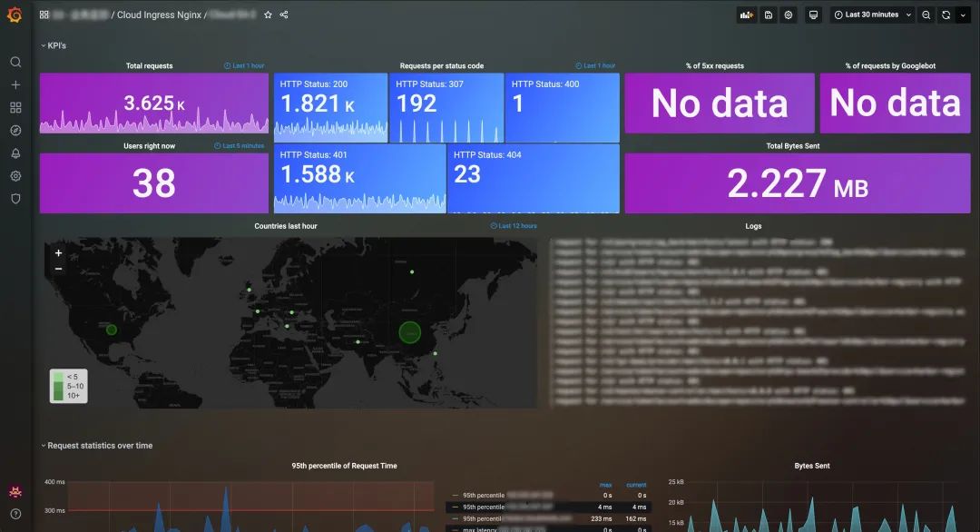Open the refresh interval dropdown arrow

click(x=963, y=15)
